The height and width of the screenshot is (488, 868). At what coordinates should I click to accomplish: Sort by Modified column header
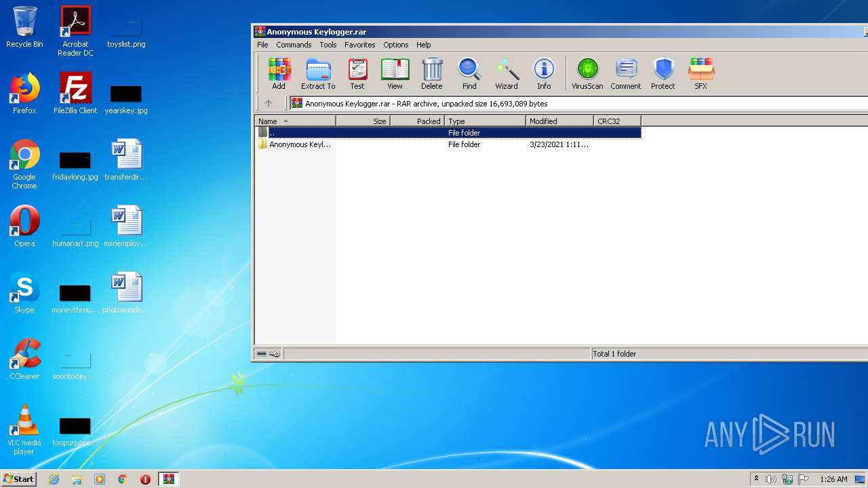tap(560, 121)
